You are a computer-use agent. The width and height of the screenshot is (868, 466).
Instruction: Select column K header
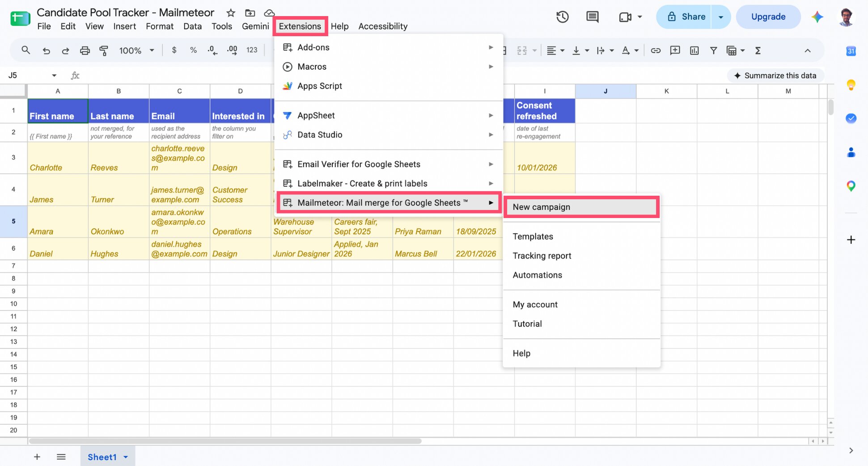click(666, 91)
